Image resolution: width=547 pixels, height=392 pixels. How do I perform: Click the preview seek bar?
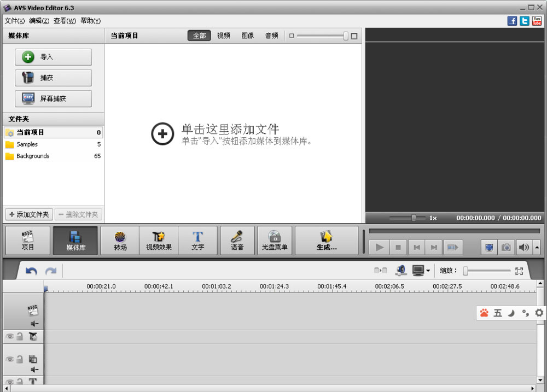pos(455,231)
